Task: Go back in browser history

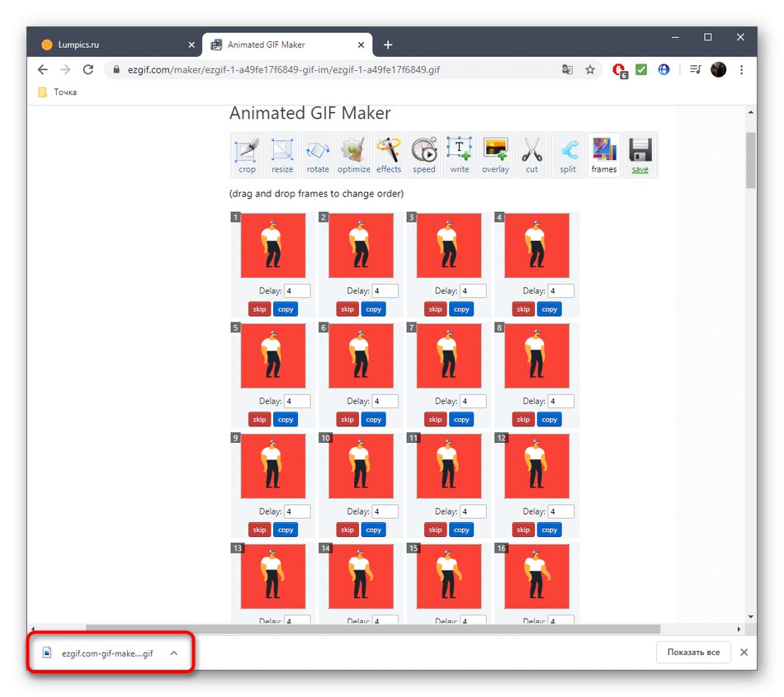Action: coord(43,69)
